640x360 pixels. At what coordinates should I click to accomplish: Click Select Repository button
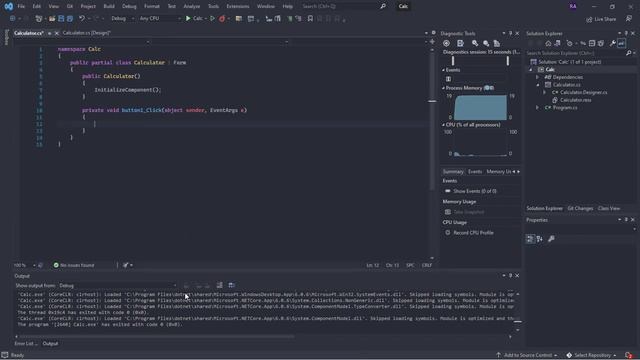click(x=591, y=355)
